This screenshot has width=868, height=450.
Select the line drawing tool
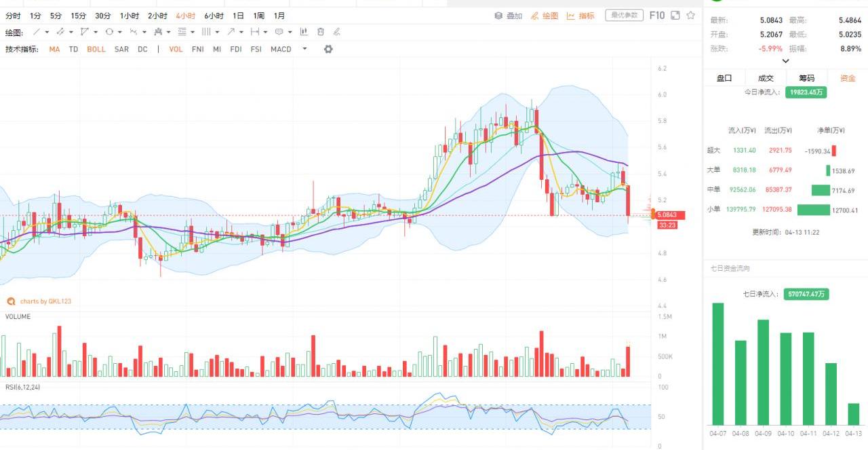pyautogui.click(x=37, y=32)
